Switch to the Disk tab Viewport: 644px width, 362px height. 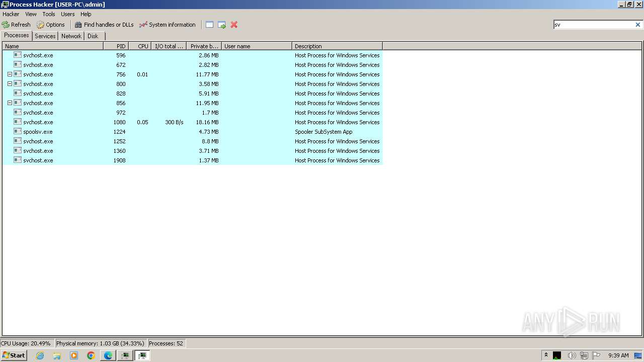click(93, 36)
